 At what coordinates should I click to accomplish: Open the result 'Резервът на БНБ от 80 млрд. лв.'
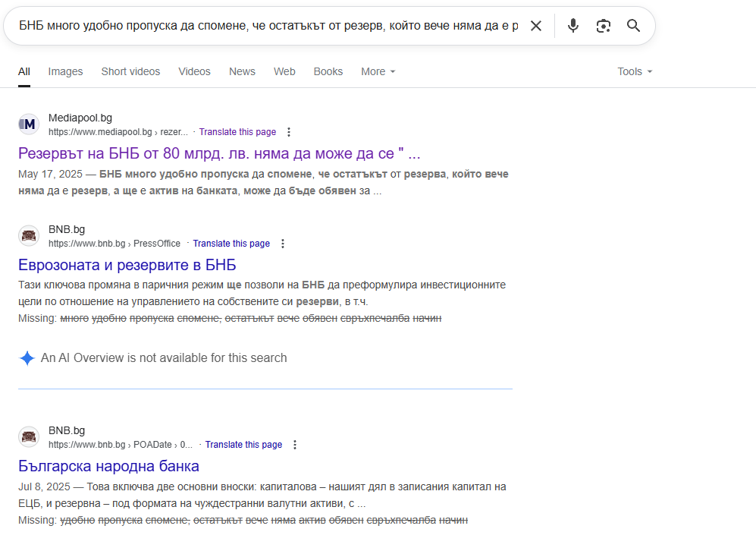[x=219, y=153]
